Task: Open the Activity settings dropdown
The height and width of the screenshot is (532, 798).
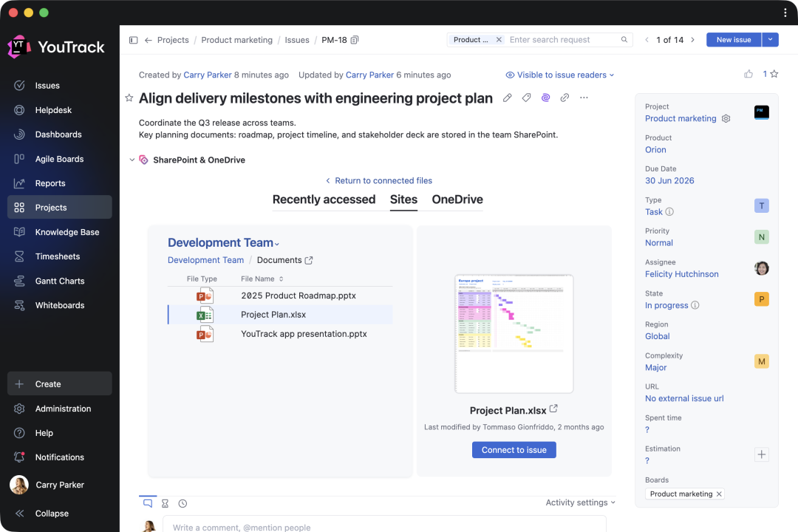Action: coord(581,502)
